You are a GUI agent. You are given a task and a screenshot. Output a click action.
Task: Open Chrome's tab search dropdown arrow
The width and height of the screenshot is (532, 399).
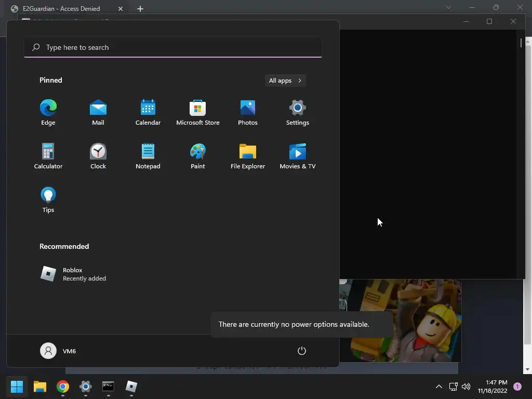[x=448, y=7]
